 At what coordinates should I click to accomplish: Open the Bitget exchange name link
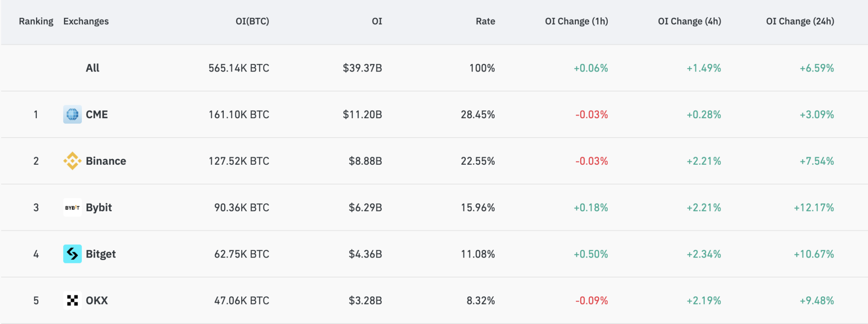pyautogui.click(x=100, y=254)
